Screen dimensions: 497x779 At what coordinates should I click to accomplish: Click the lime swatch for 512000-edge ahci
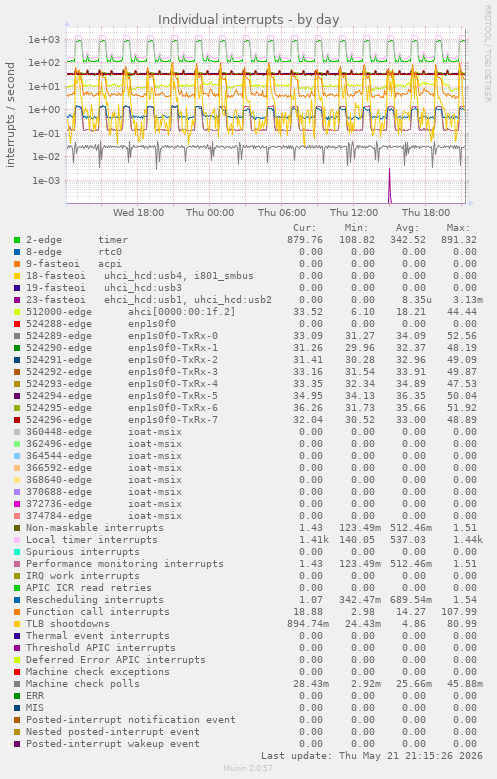pos(17,312)
